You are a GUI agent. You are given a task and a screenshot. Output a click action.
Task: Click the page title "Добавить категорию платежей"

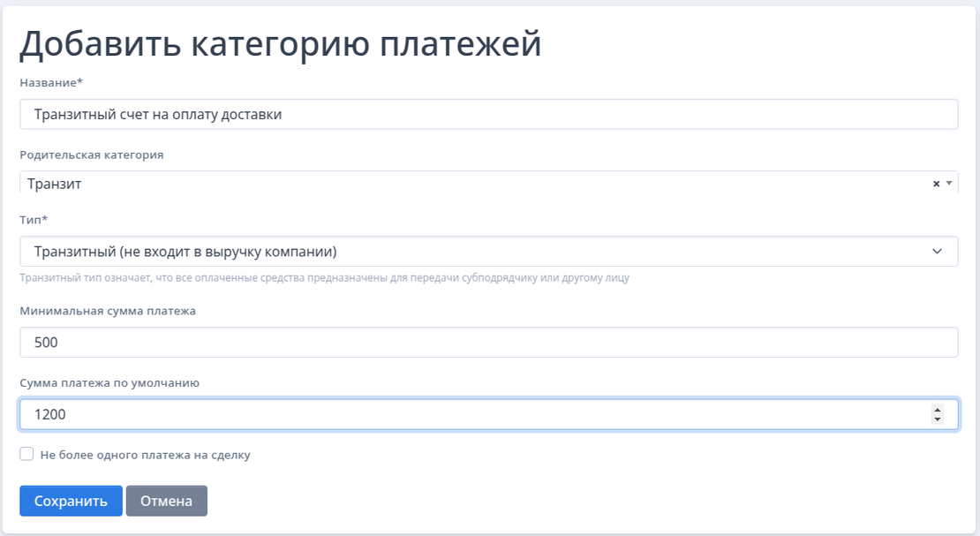[x=283, y=39]
